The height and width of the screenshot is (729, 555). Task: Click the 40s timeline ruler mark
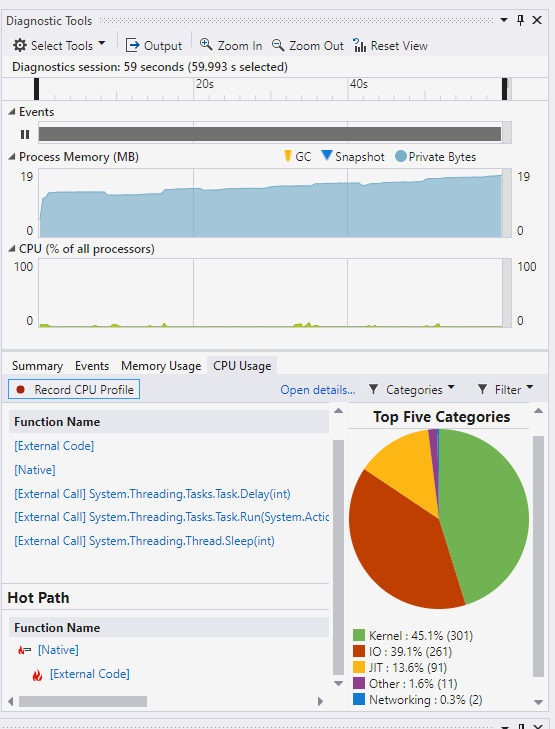(x=358, y=84)
